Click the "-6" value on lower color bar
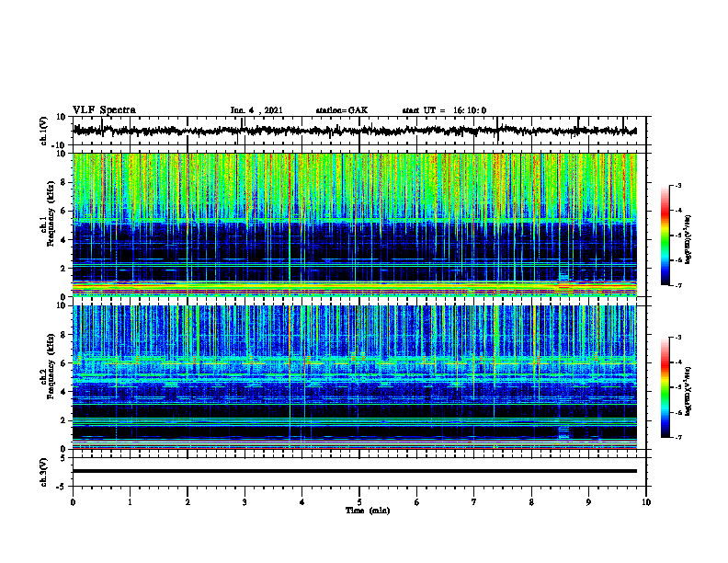 (x=677, y=412)
